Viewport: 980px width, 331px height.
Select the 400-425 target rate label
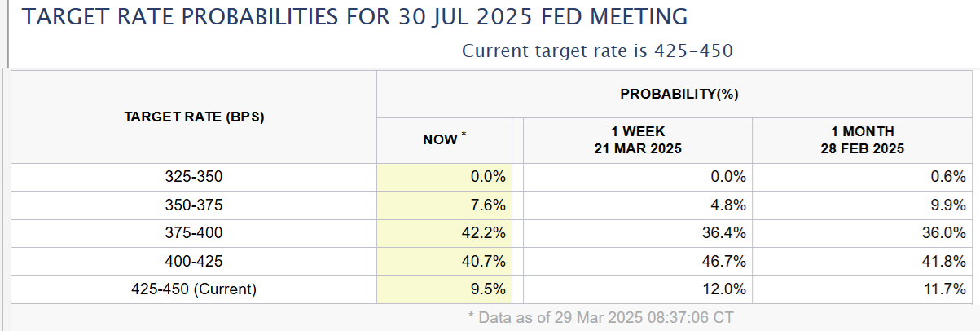pyautogui.click(x=194, y=262)
